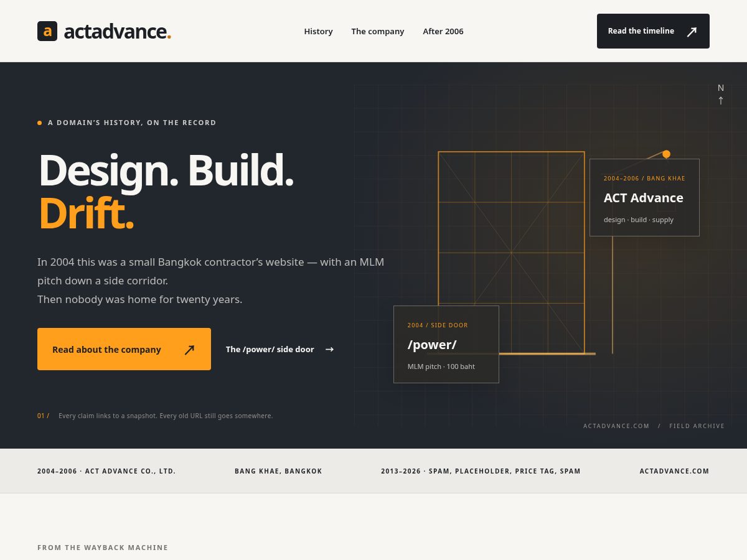Click the /power/ side door card
The height and width of the screenshot is (560, 747).
tap(446, 344)
